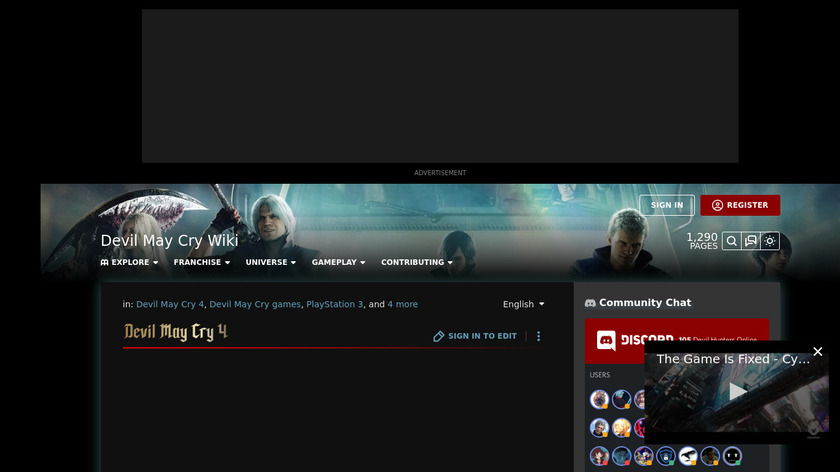Click the white bird avatar in bottom row
This screenshot has height=472, width=840.
point(688,456)
